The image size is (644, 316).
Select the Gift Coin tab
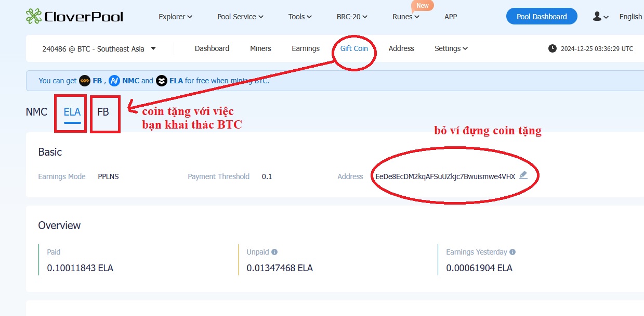tap(354, 48)
